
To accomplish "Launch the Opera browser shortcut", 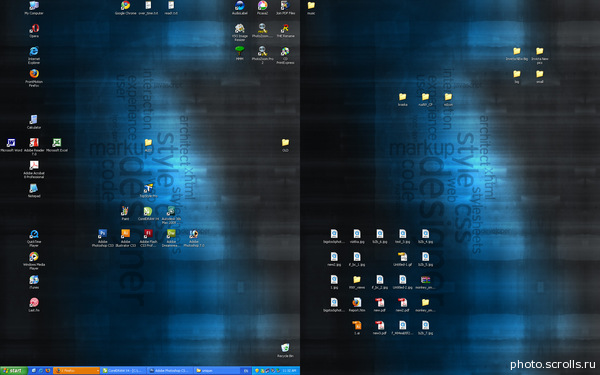I will [x=34, y=31].
